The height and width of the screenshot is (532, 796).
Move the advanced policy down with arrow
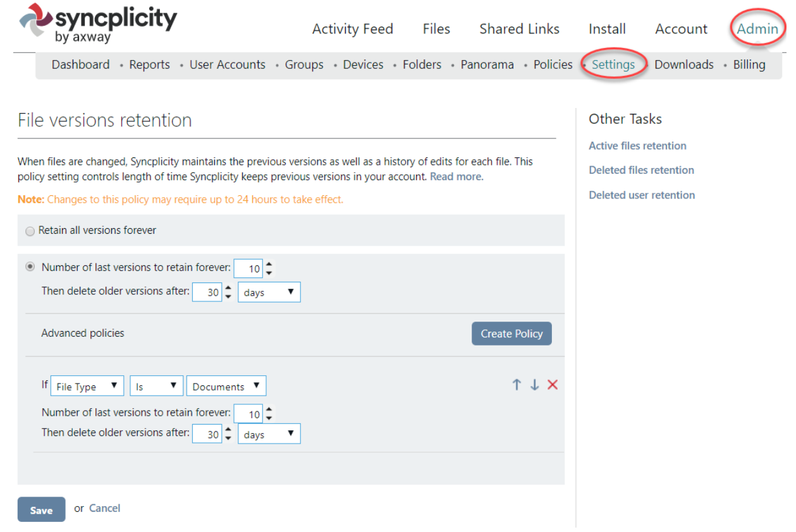pos(534,384)
